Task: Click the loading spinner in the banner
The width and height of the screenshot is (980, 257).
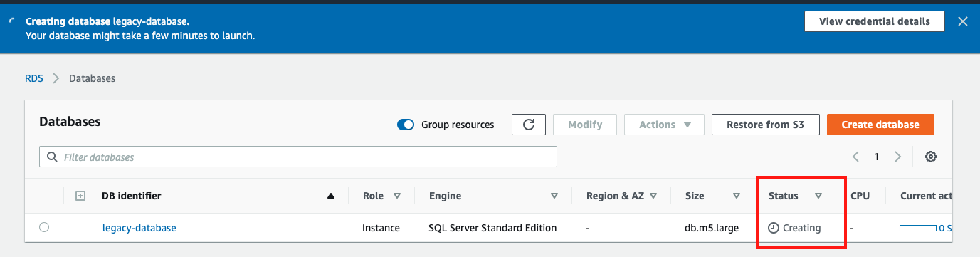Action: (12, 21)
